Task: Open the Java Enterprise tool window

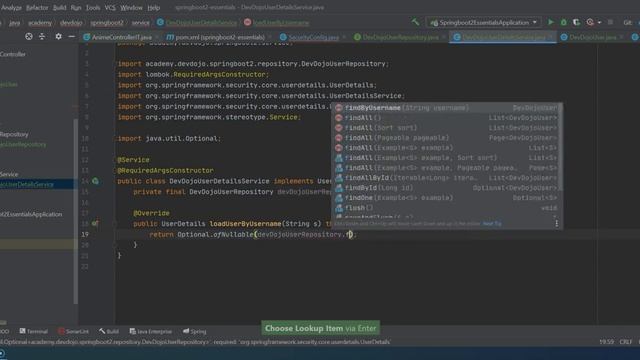Action: [151, 331]
